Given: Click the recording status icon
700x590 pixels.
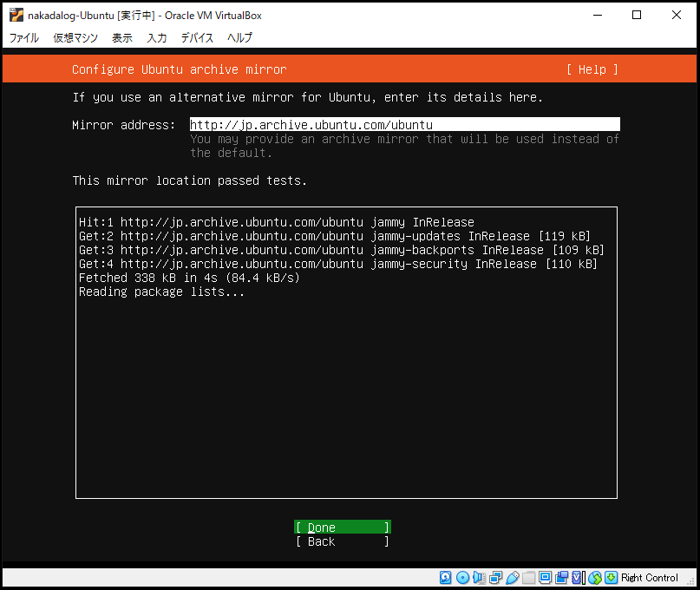Looking at the screenshot, I should pyautogui.click(x=561, y=578).
